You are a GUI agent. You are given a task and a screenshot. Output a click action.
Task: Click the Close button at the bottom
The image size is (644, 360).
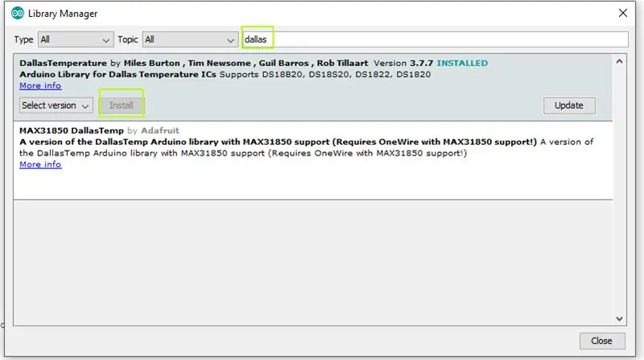point(601,341)
